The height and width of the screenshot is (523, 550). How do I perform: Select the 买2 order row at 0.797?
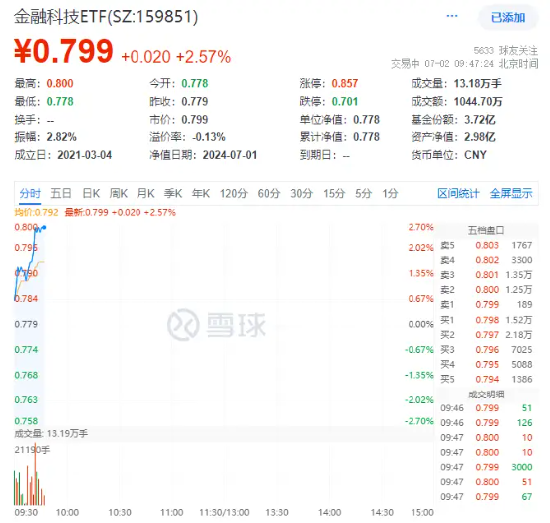pos(486,335)
